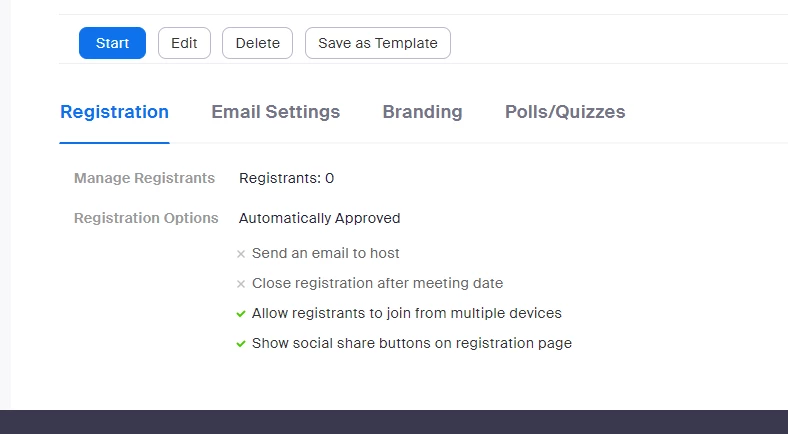The height and width of the screenshot is (434, 788).
Task: Go to the Branding tab
Action: [422, 112]
